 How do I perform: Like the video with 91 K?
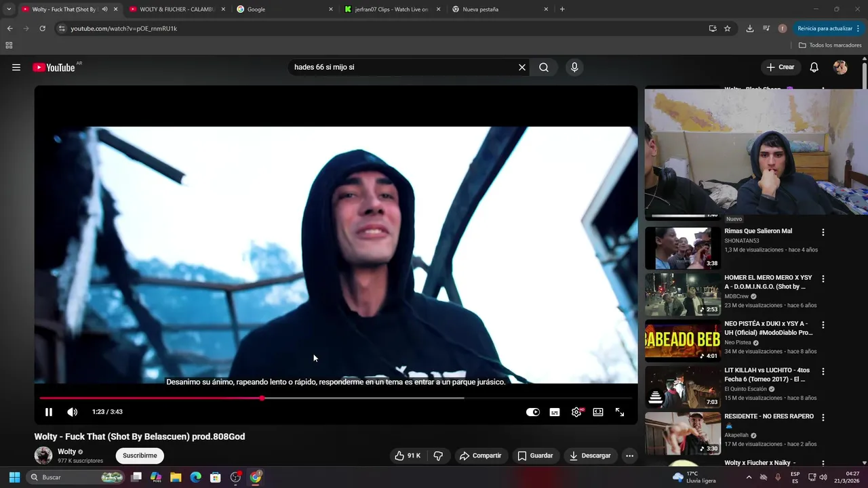coord(408,455)
